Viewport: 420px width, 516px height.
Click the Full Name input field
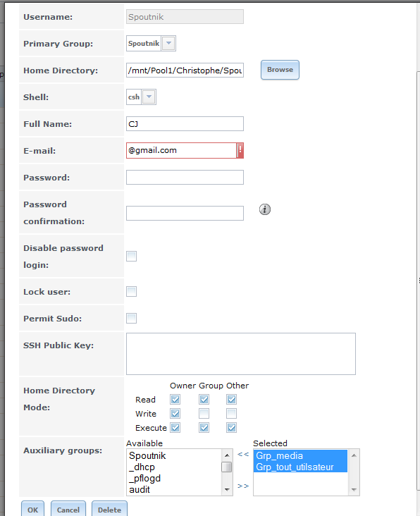coord(185,124)
